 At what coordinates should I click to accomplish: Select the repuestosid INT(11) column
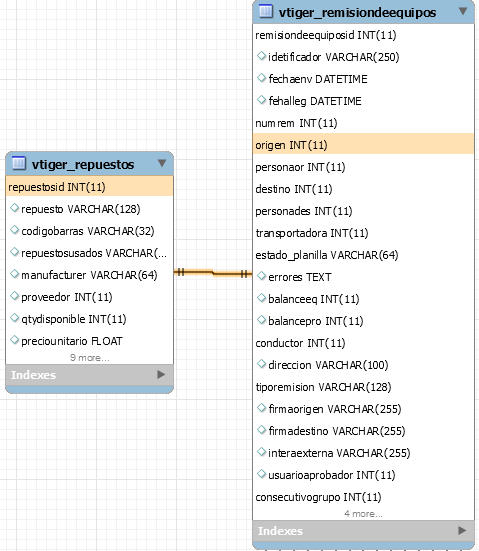(90, 187)
